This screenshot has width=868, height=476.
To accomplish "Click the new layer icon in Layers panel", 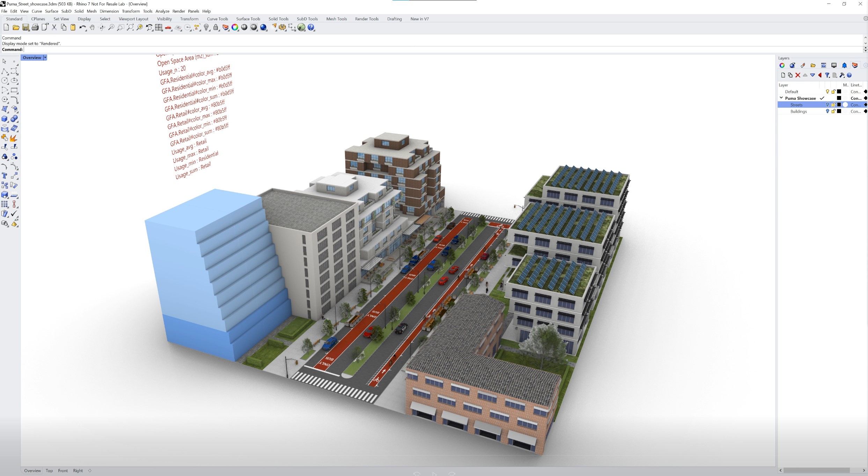I will click(x=783, y=75).
